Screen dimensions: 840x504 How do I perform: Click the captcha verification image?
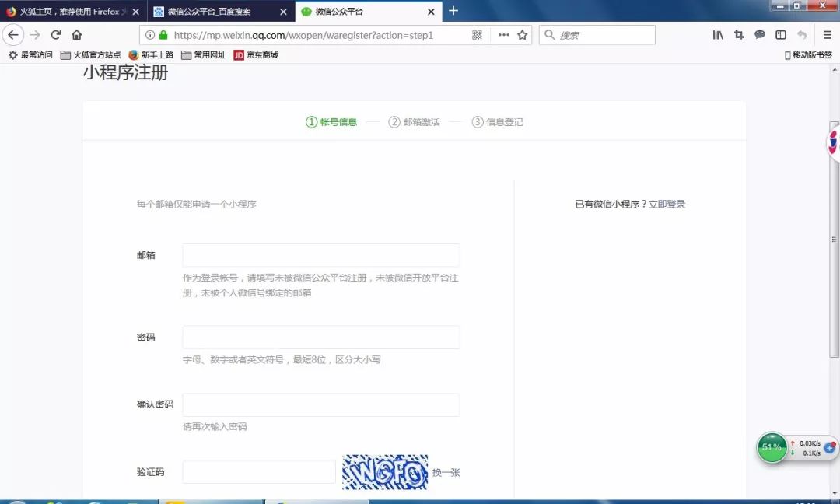(x=385, y=472)
